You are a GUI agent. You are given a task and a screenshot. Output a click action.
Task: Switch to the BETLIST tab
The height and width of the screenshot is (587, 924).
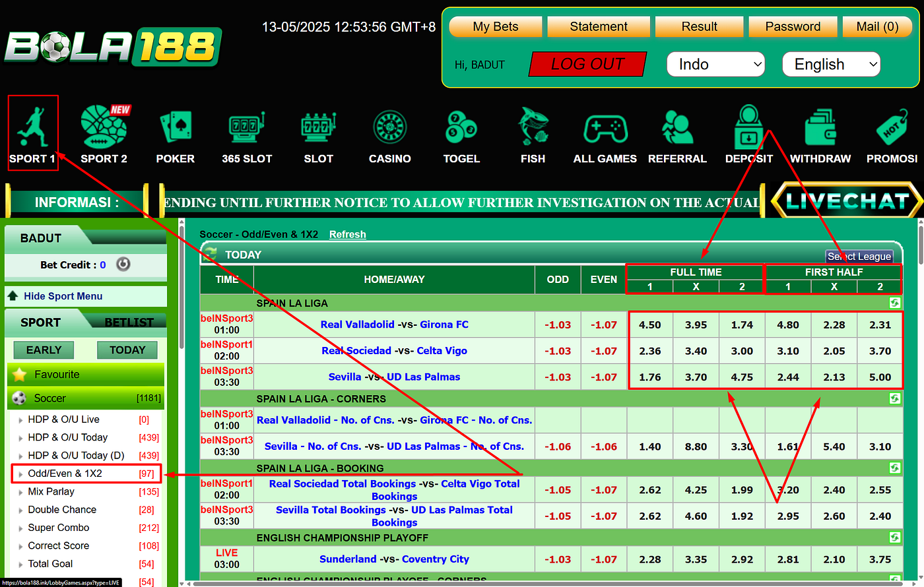point(129,323)
